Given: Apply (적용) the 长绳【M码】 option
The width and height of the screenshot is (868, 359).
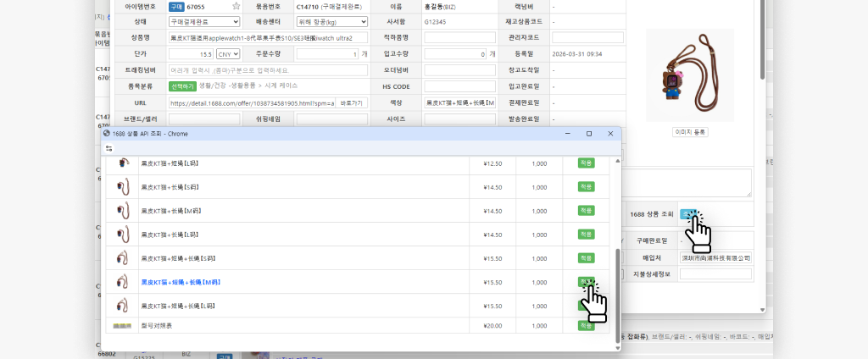Looking at the screenshot, I should (x=587, y=211).
